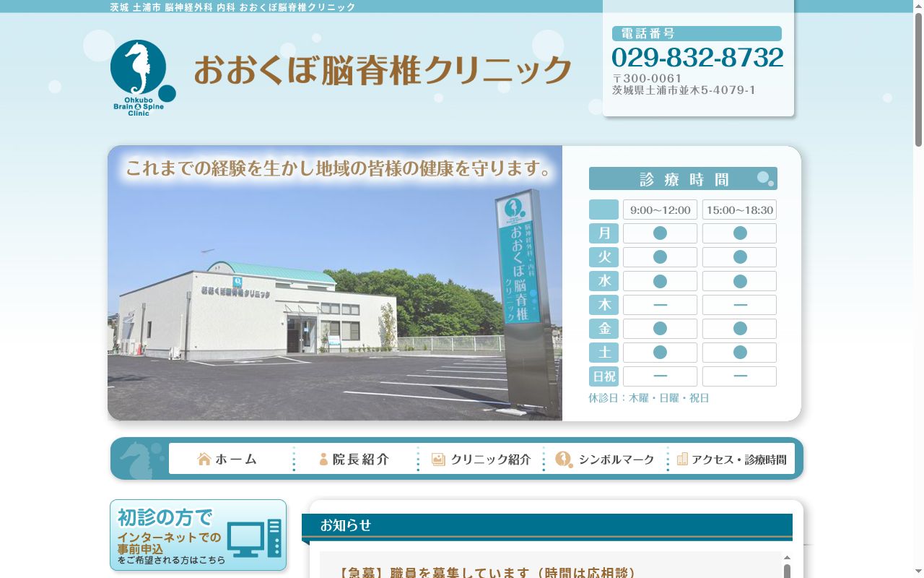Image resolution: width=924 pixels, height=578 pixels.
Task: Click the 木 day label in schedule
Action: (x=603, y=305)
